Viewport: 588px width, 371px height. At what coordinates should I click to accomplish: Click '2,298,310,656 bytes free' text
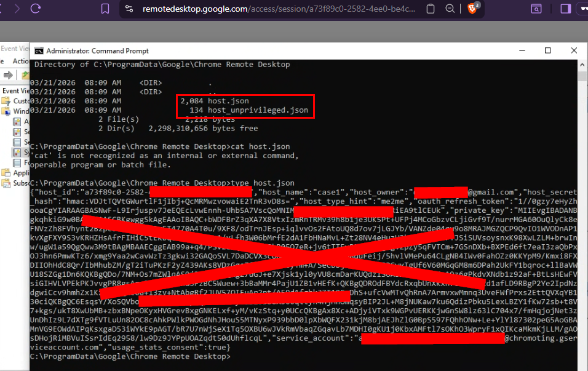click(x=203, y=129)
